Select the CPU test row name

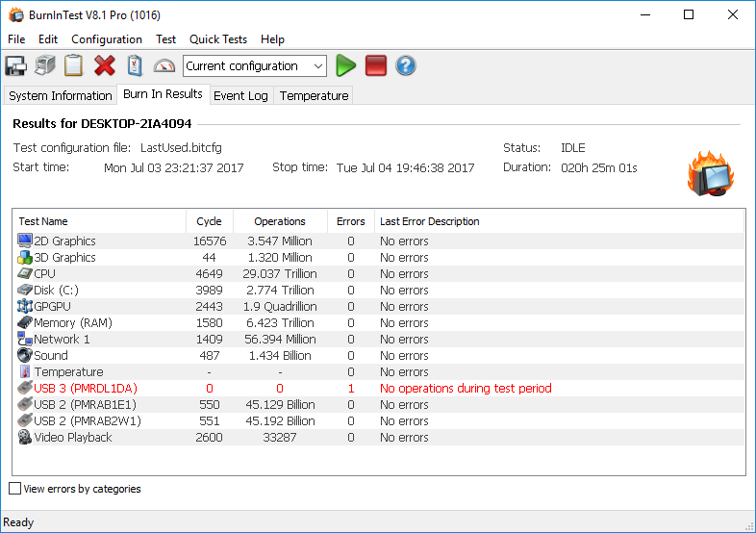click(45, 273)
